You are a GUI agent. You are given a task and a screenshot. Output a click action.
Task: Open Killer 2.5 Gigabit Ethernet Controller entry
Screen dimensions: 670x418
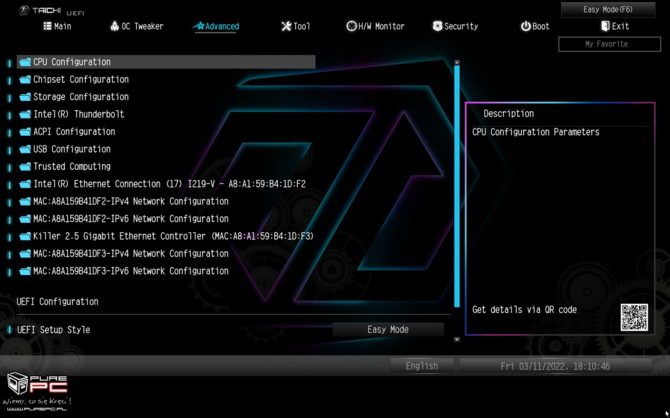point(173,236)
